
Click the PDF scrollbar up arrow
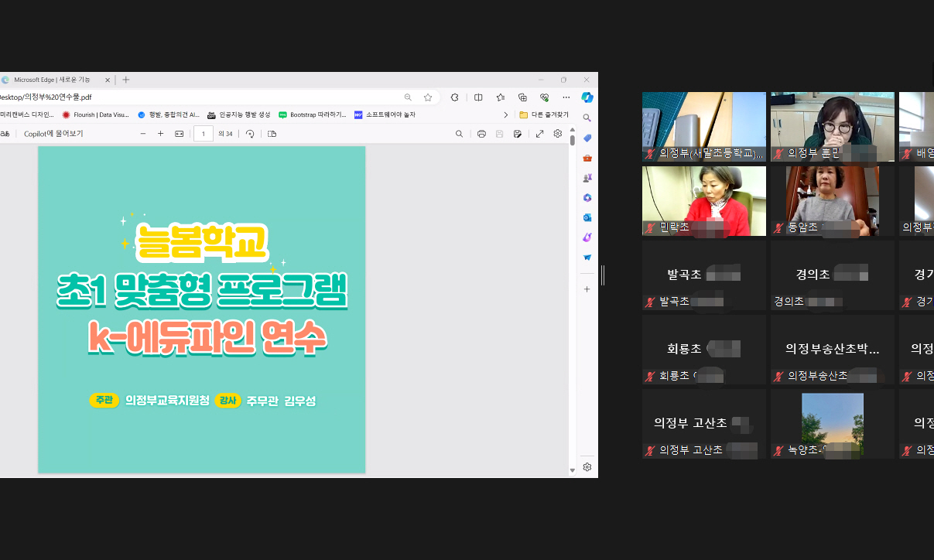pyautogui.click(x=573, y=131)
